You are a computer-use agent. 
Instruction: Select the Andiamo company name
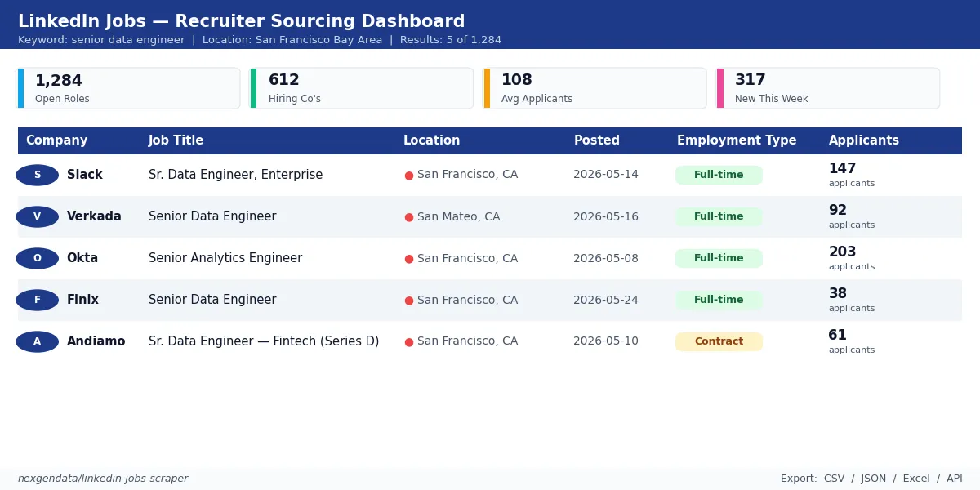tap(96, 342)
